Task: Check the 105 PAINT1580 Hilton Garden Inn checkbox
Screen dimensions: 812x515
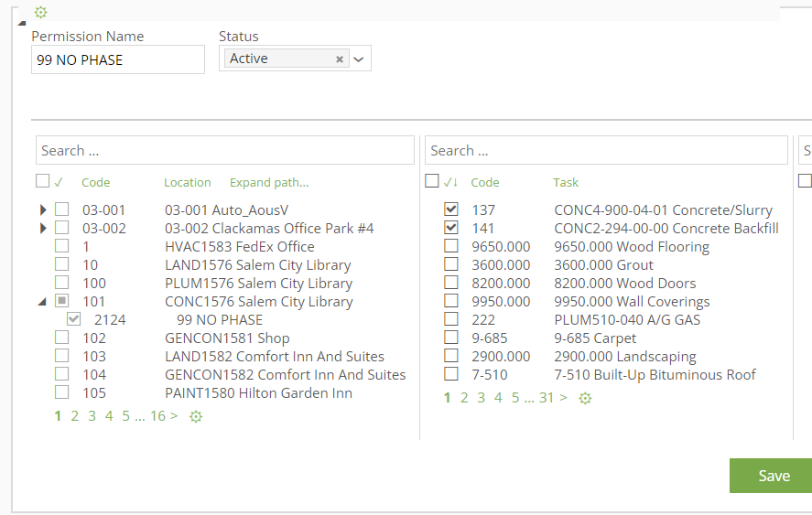Action: point(61,392)
